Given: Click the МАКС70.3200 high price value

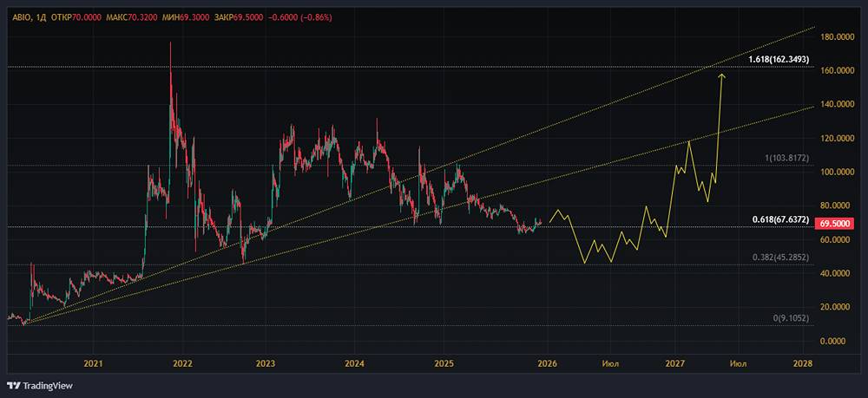Looking at the screenshot, I should pos(131,17).
